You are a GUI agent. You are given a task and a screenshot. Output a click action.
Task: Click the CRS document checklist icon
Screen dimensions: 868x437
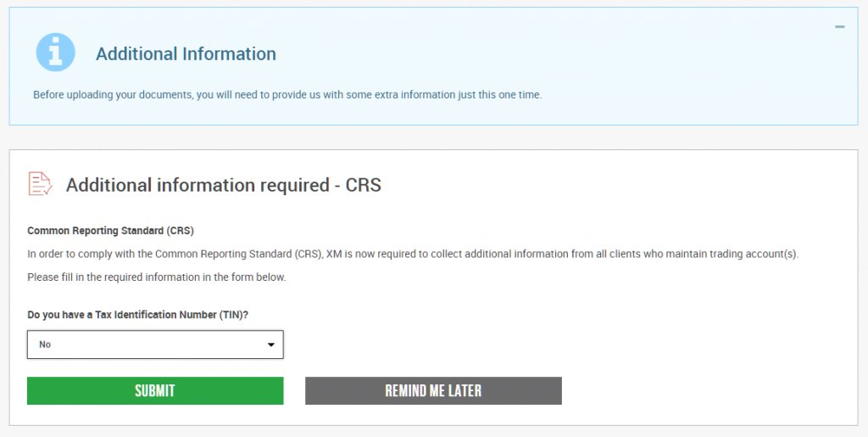point(40,184)
